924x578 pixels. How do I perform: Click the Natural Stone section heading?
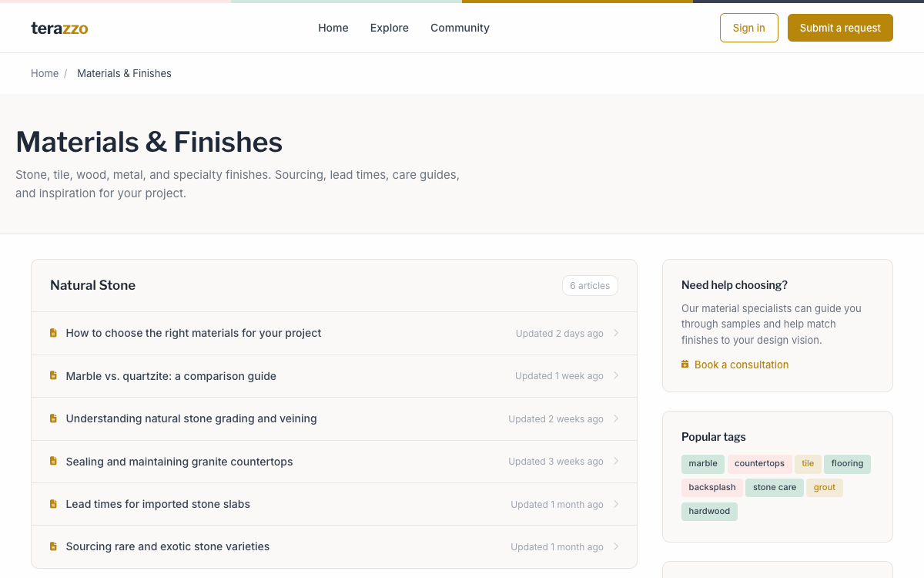point(92,285)
